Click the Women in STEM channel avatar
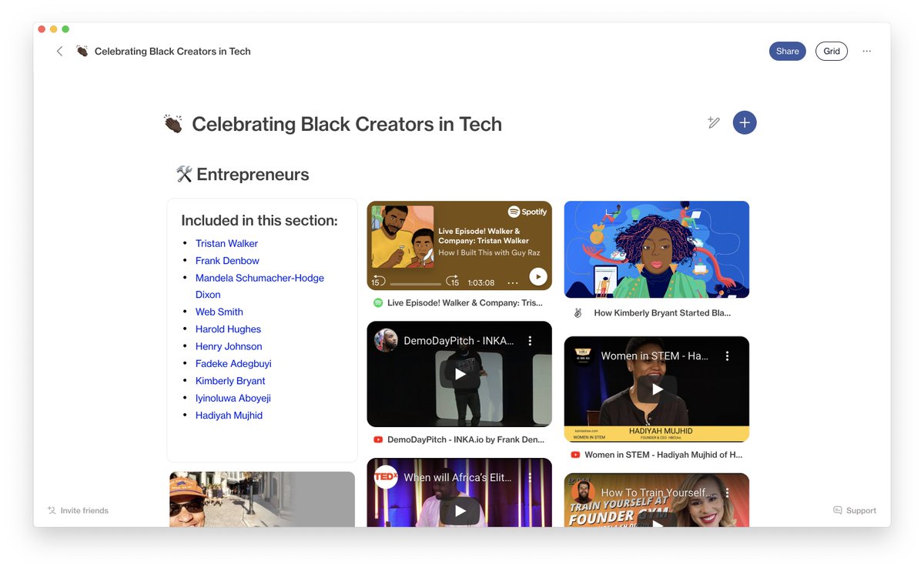Viewport: 924px width, 571px height. [583, 356]
